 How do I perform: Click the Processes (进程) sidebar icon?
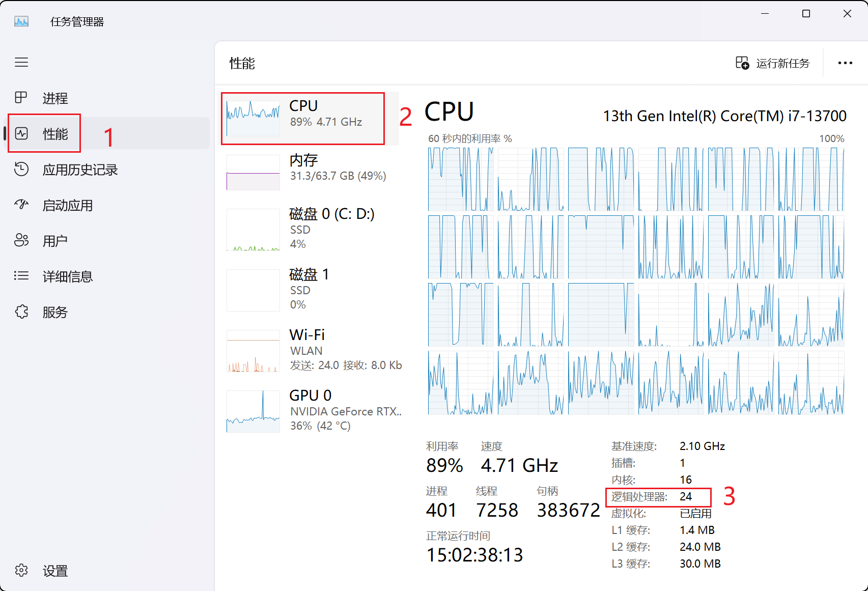tap(21, 97)
